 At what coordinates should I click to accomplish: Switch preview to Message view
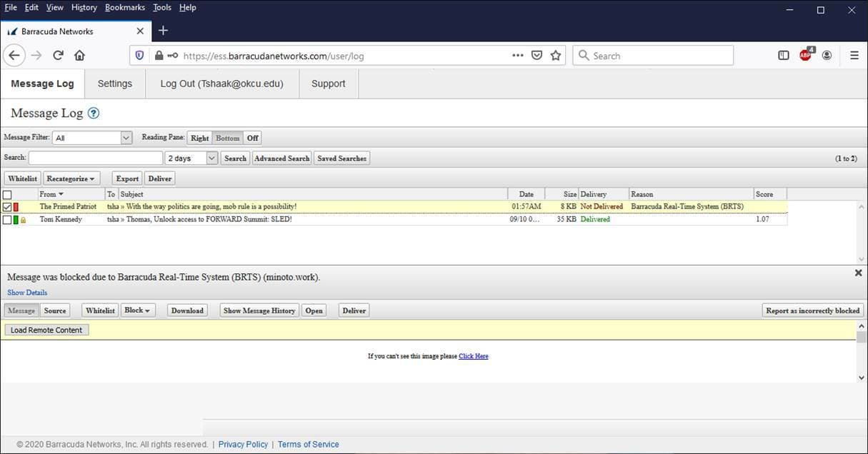click(x=21, y=311)
